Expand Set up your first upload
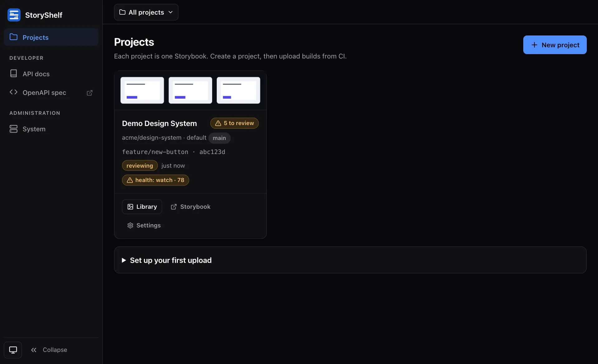 click(x=350, y=260)
